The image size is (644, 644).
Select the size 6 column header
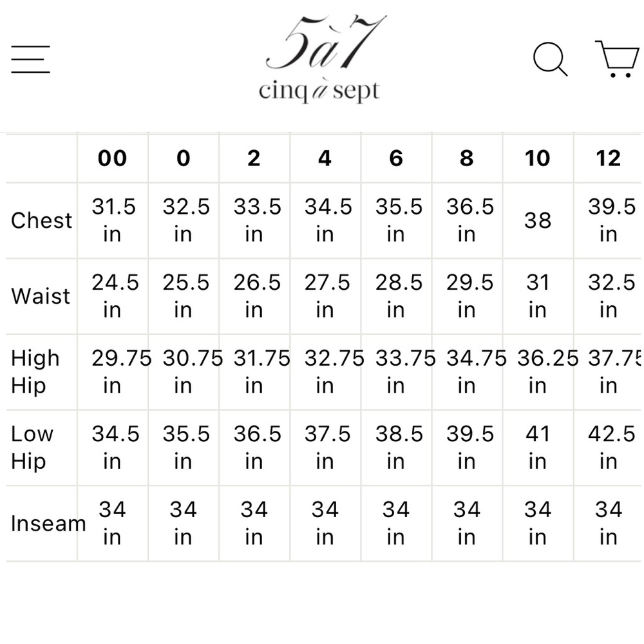pyautogui.click(x=396, y=158)
